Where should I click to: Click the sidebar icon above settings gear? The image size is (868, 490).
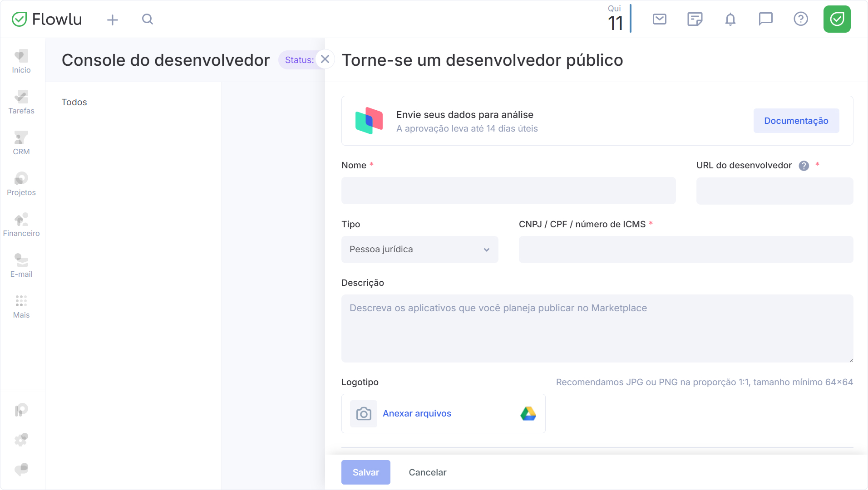(x=21, y=410)
